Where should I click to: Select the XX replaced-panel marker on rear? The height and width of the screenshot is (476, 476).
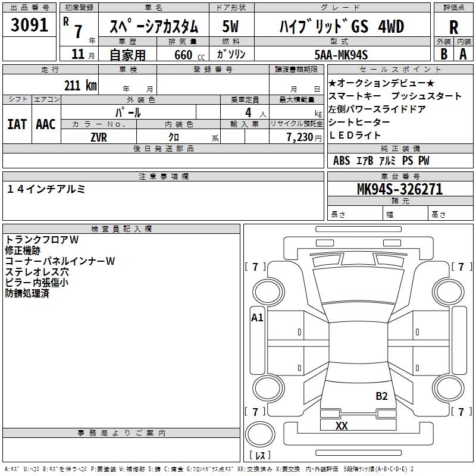click(342, 425)
